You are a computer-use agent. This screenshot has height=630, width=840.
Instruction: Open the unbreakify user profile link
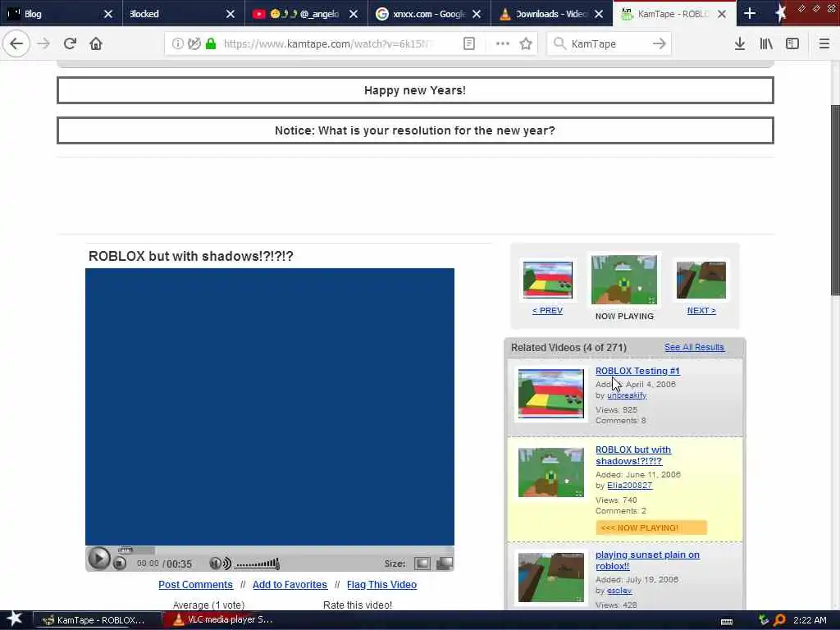coord(627,395)
